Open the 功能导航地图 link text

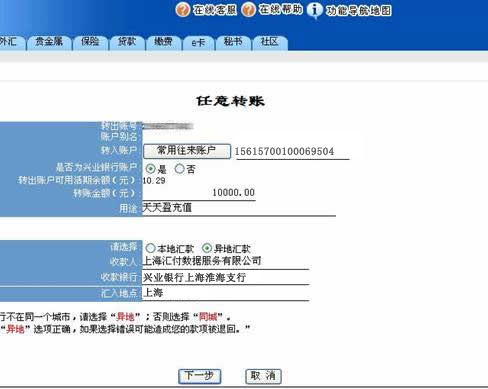(x=358, y=11)
